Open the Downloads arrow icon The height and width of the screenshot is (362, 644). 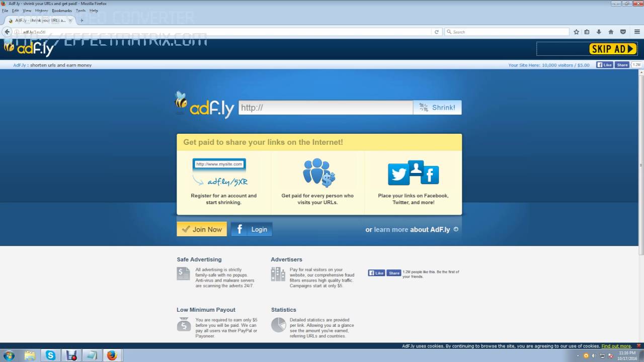tap(599, 32)
